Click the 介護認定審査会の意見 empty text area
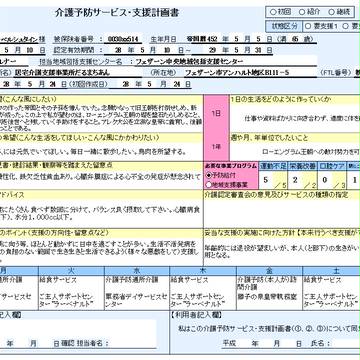This screenshot has width=360, height=360. click(x=282, y=213)
